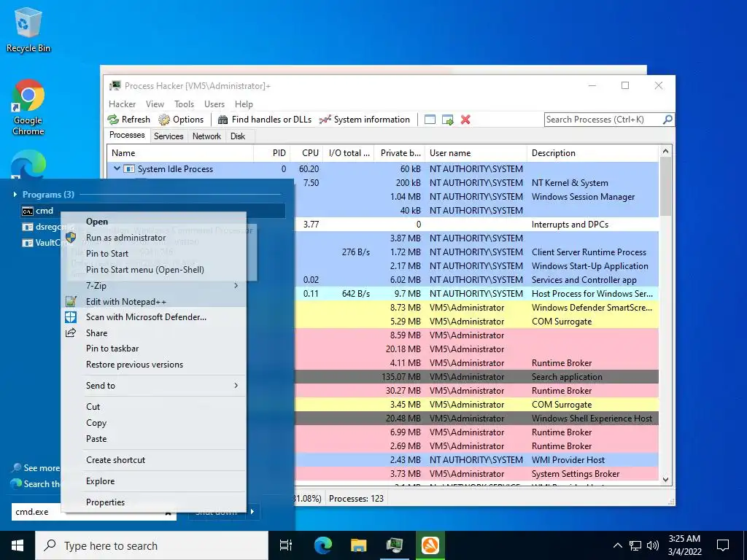The width and height of the screenshot is (747, 560).
Task: Click See more results link
Action: pyautogui.click(x=36, y=468)
